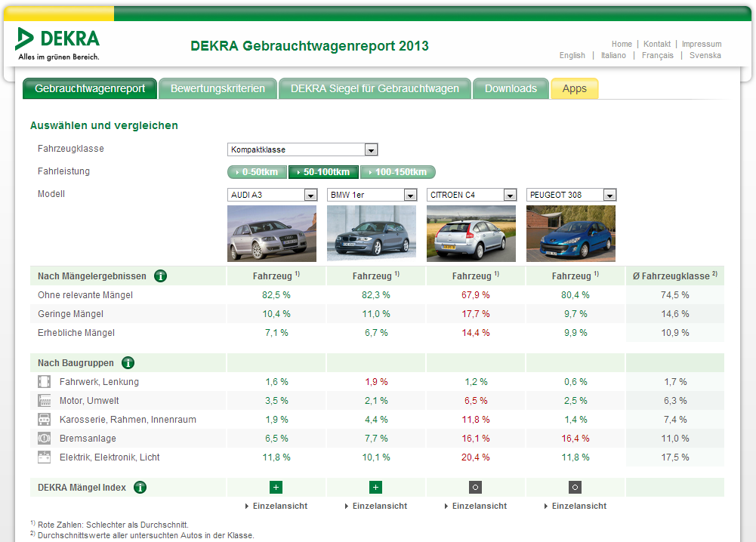
Task: Open the BMW 1er model dropdown
Action: coord(372,195)
